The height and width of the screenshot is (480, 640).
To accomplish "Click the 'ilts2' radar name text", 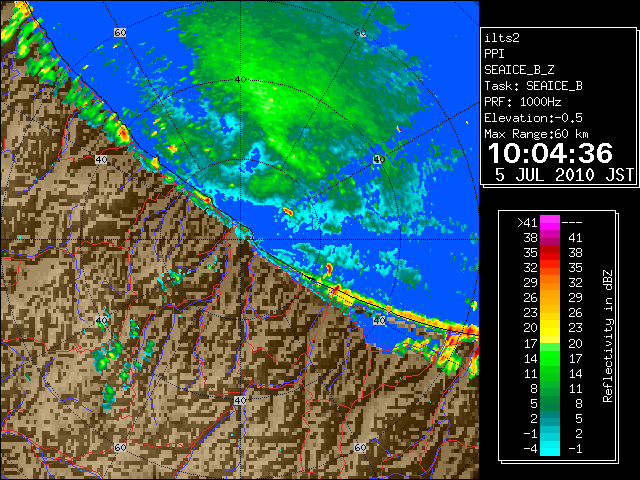I will (x=502, y=38).
